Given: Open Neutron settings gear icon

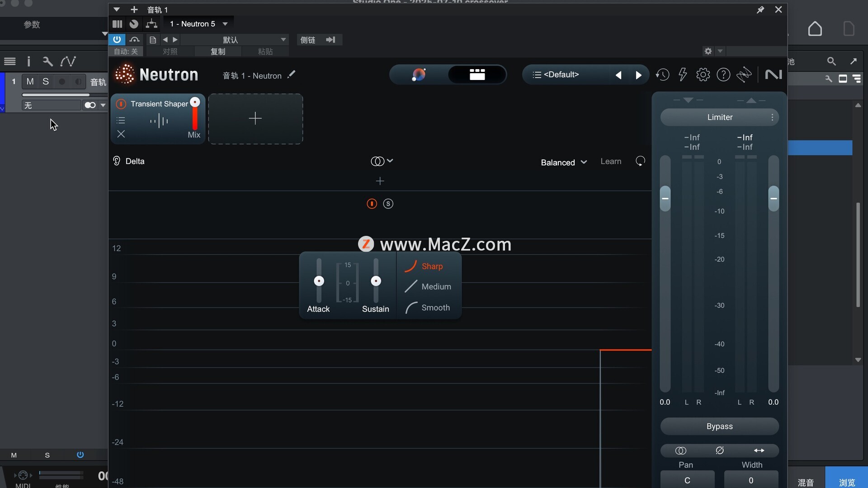Looking at the screenshot, I should click(x=703, y=75).
